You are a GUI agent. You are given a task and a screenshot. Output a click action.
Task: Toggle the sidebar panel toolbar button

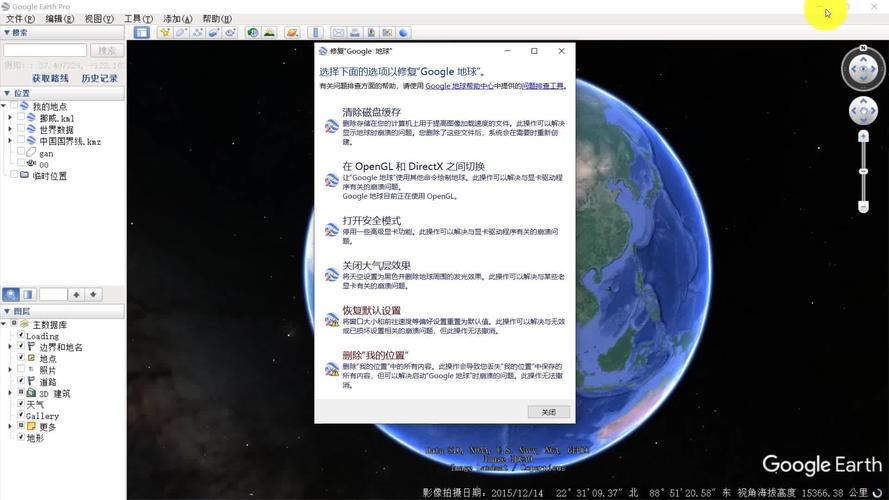click(x=141, y=32)
